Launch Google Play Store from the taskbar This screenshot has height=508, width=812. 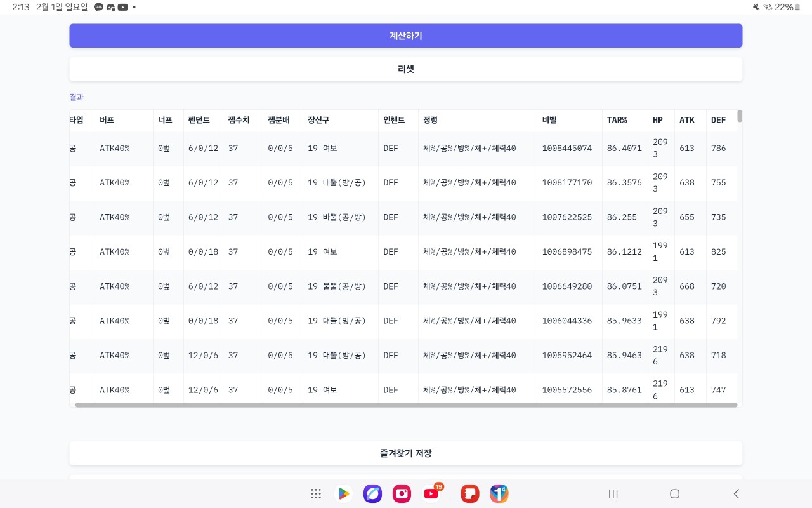(x=343, y=493)
